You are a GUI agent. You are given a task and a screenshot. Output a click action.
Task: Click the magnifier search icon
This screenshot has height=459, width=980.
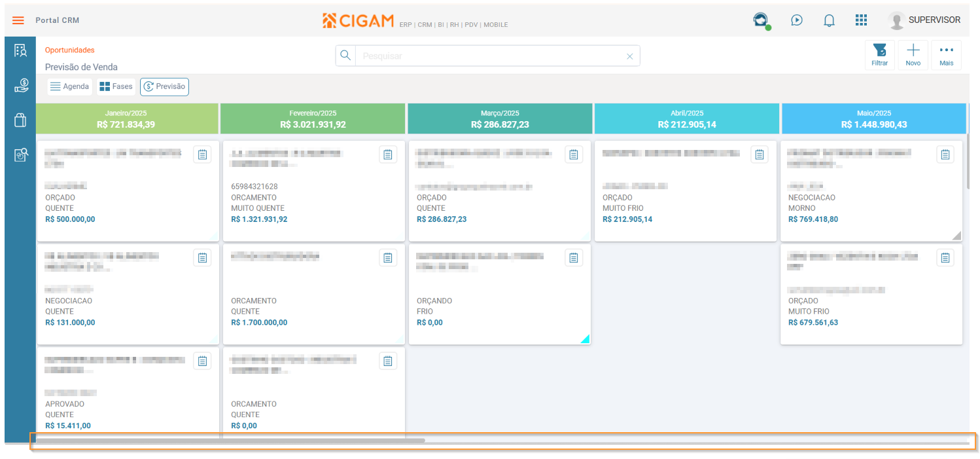pyautogui.click(x=345, y=56)
